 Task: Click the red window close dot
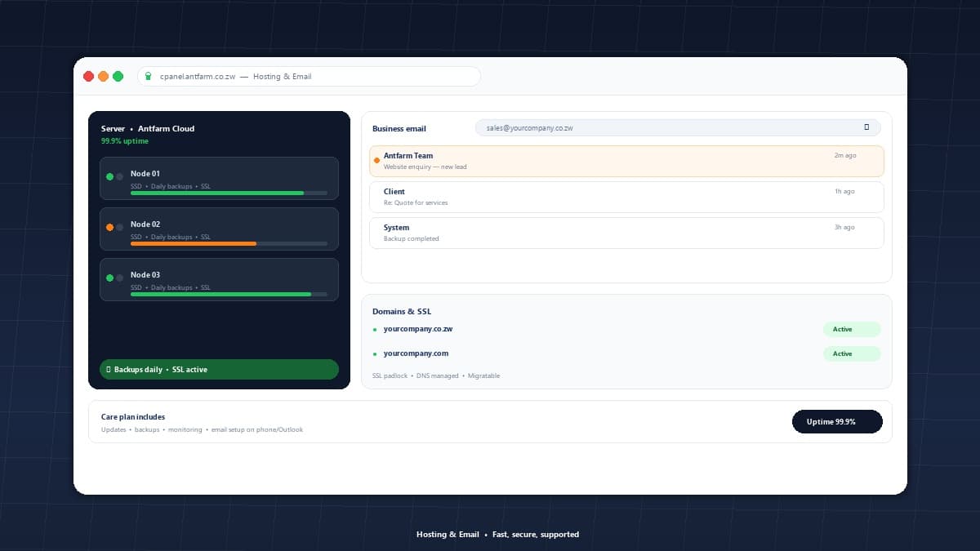click(x=89, y=77)
